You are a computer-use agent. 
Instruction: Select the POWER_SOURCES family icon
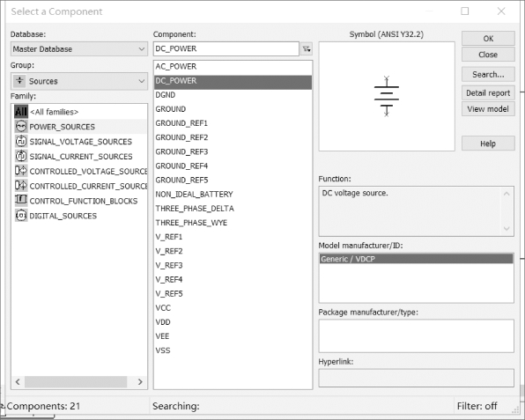pyautogui.click(x=21, y=127)
